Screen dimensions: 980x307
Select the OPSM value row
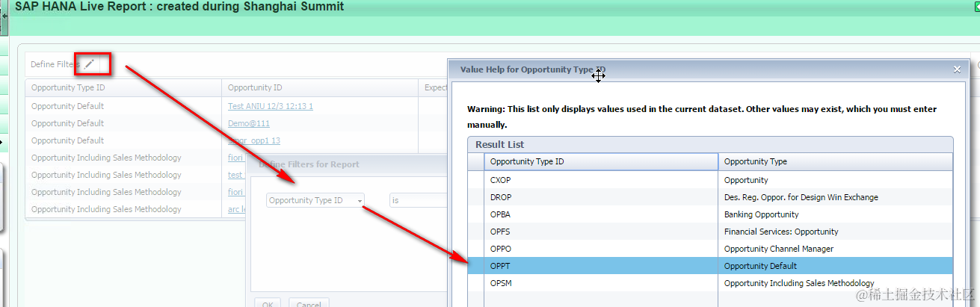pos(710,283)
